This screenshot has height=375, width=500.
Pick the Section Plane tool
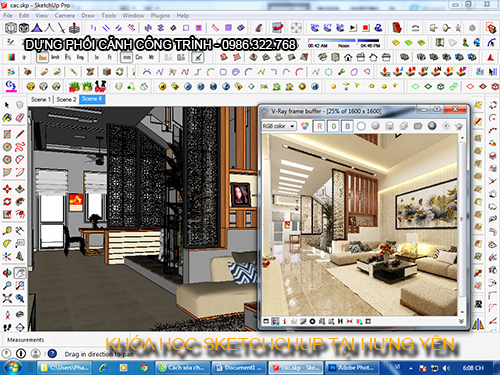point(20,327)
